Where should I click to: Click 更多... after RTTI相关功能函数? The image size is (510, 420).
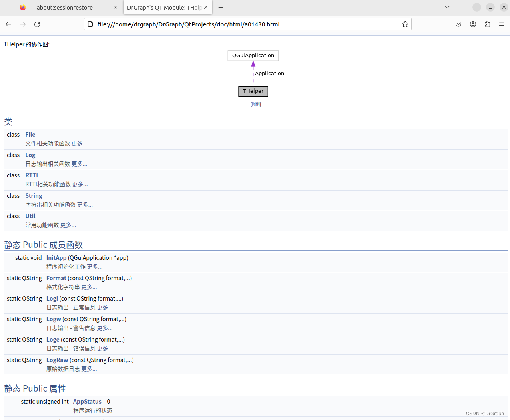click(x=80, y=184)
